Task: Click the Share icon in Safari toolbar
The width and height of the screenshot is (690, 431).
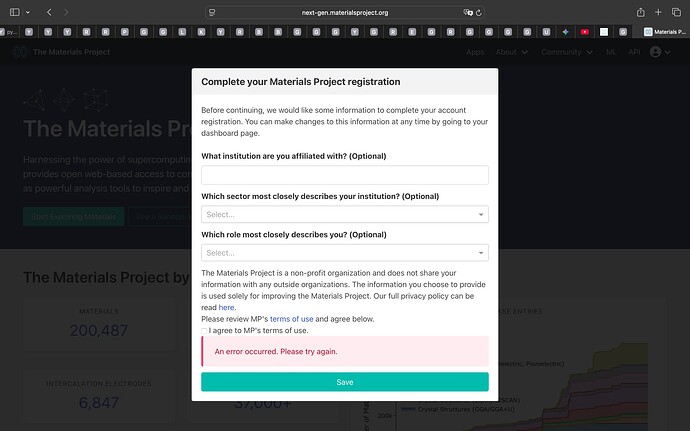Action: (640, 12)
